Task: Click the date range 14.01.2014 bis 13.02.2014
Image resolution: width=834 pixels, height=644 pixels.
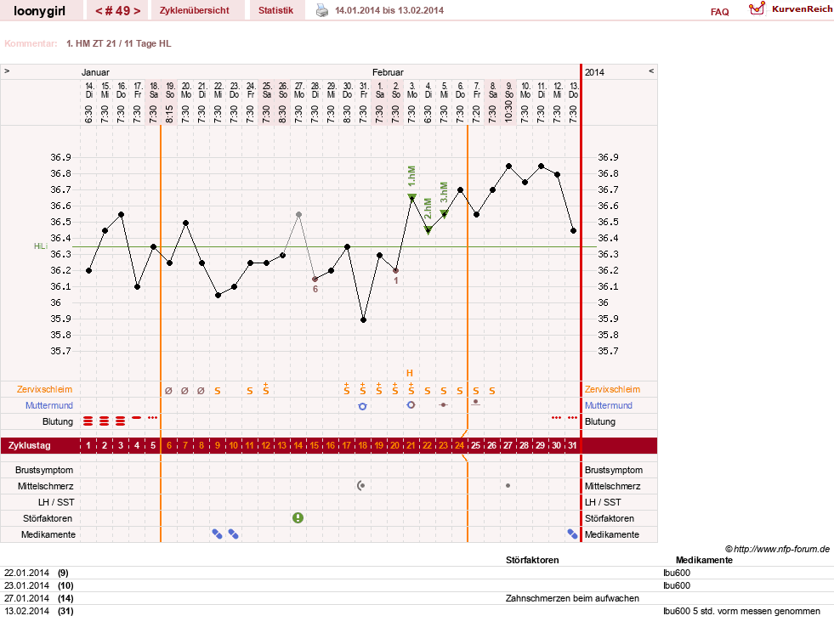Action: click(x=389, y=10)
